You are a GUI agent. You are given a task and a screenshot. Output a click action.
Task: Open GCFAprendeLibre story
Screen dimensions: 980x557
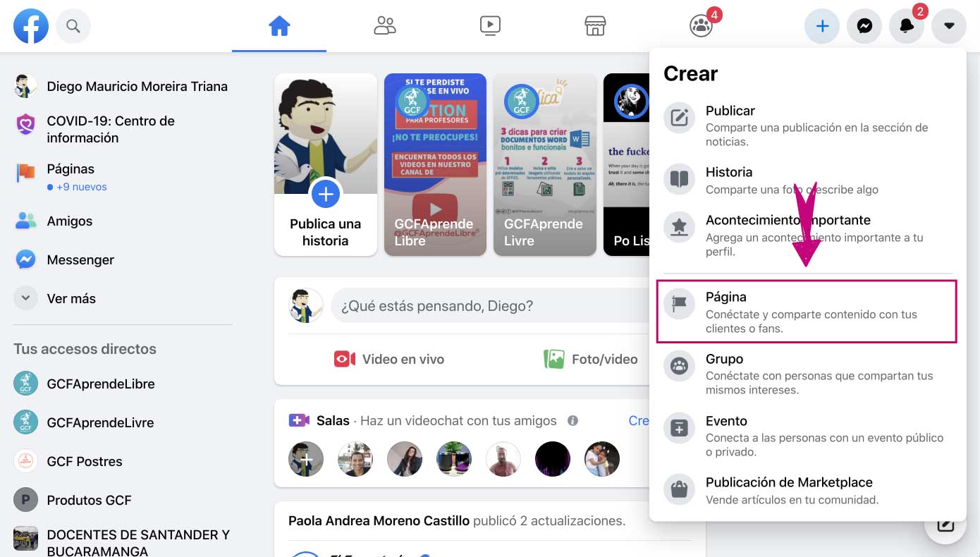[x=435, y=164]
